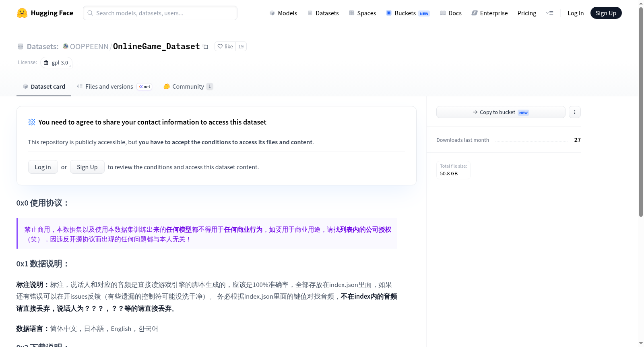644x347 pixels.
Task: Click the Datasets breadcrumb label
Action: [x=43, y=46]
